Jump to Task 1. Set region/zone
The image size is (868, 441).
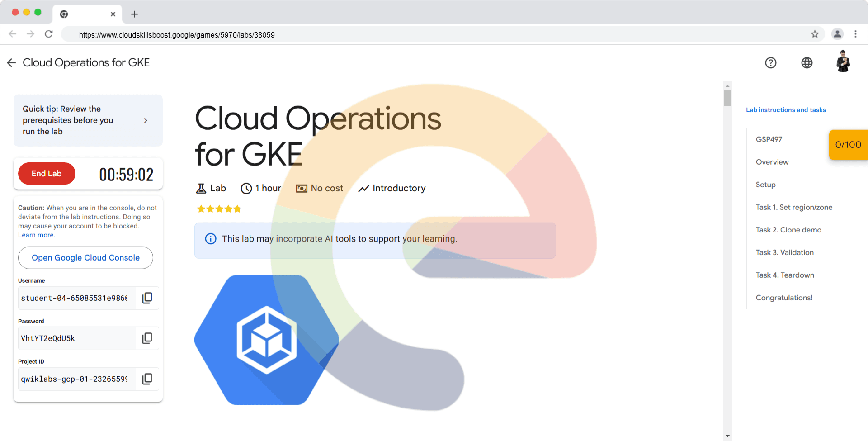pos(794,207)
